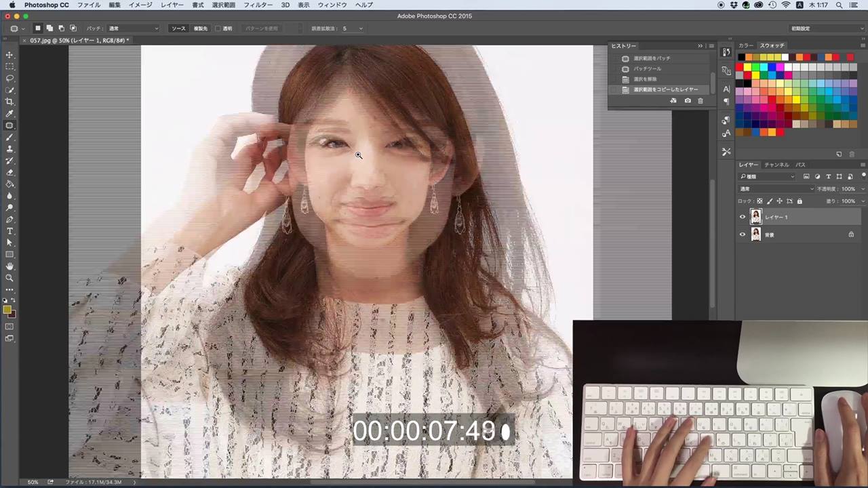Open the パッチ mode dropdown
The width and height of the screenshot is (868, 488).
point(133,28)
